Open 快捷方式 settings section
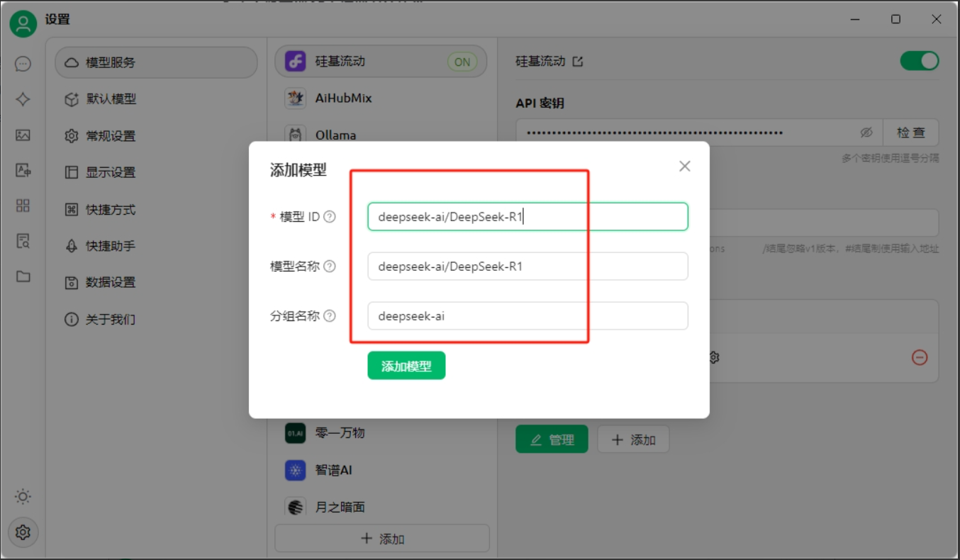The height and width of the screenshot is (560, 960). click(x=156, y=210)
